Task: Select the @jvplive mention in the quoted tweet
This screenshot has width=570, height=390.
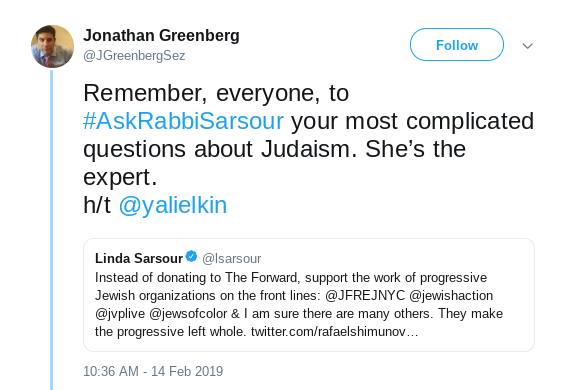Action: (120, 314)
